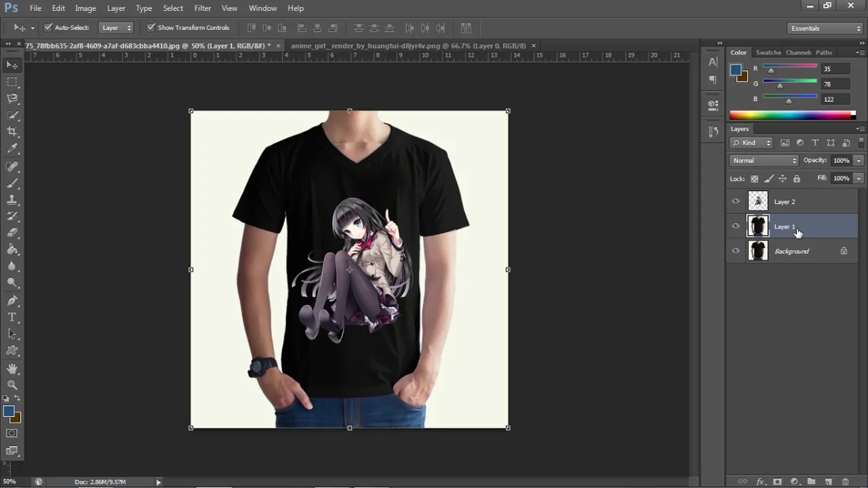Select the Spot Healing Brush tool
Screen dimensions: 868x488
point(12,166)
